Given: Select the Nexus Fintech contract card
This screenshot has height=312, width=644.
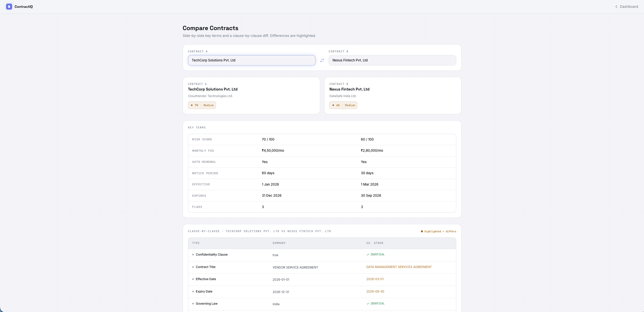Looking at the screenshot, I should pyautogui.click(x=393, y=96).
